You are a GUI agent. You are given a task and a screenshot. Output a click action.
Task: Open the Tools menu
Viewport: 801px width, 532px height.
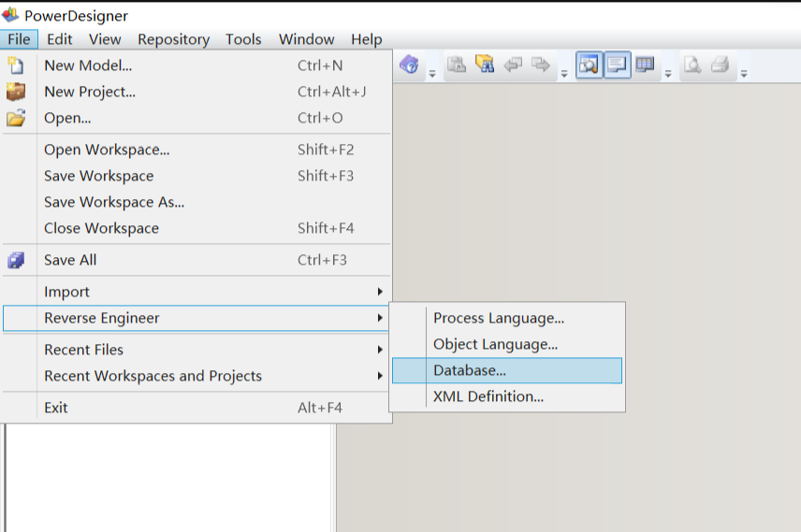click(x=243, y=39)
